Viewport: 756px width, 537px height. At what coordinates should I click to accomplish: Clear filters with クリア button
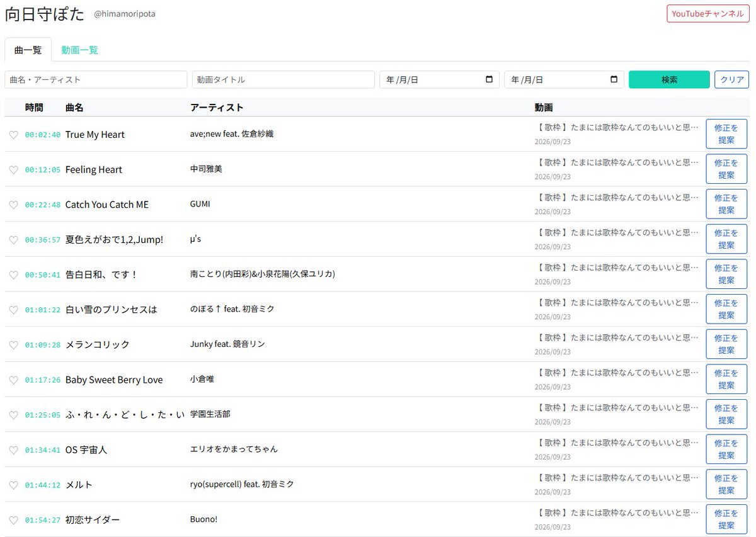pos(731,79)
